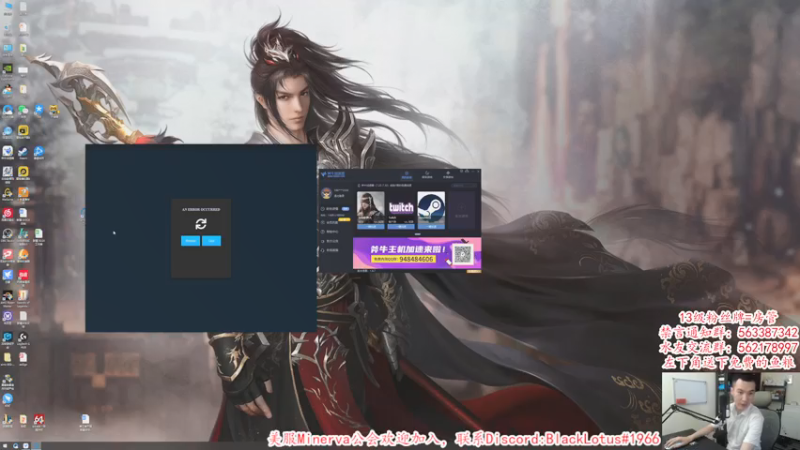Image resolution: width=800 pixels, height=450 pixels.
Task: Click the QR code on the purple banner
Action: click(x=463, y=254)
